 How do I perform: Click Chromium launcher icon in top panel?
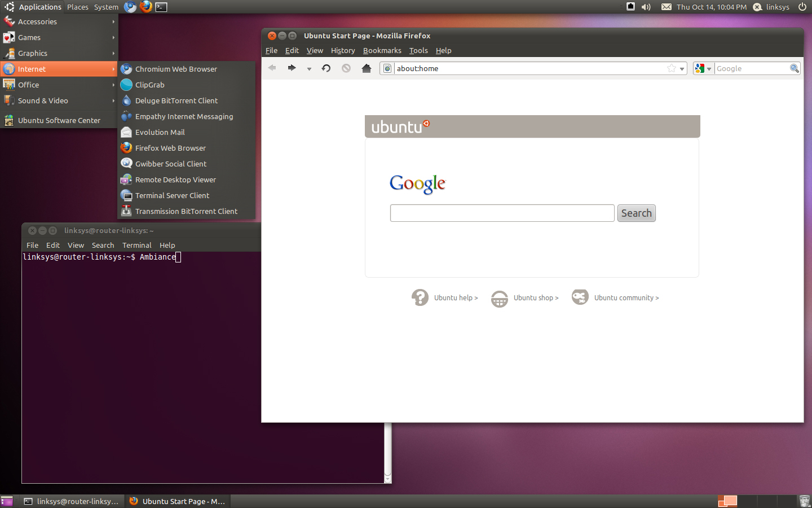tap(130, 7)
